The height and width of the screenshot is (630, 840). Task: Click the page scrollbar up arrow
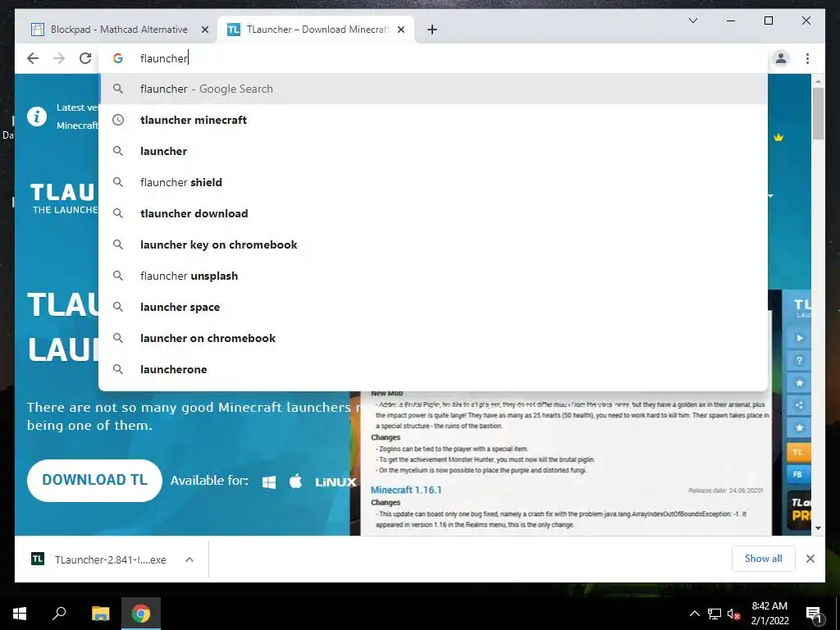(818, 81)
